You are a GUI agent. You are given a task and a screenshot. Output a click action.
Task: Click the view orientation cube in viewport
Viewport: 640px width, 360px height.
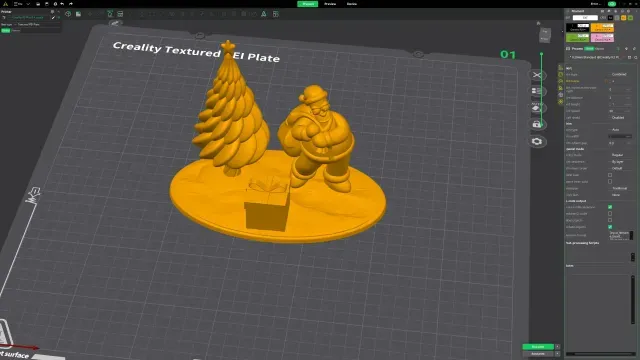pyautogui.click(x=545, y=35)
